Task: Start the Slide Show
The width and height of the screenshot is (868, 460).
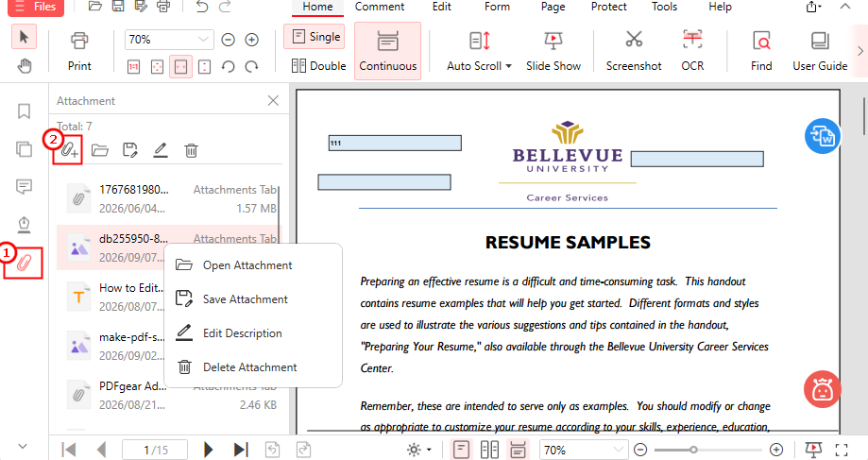Action: click(x=553, y=52)
